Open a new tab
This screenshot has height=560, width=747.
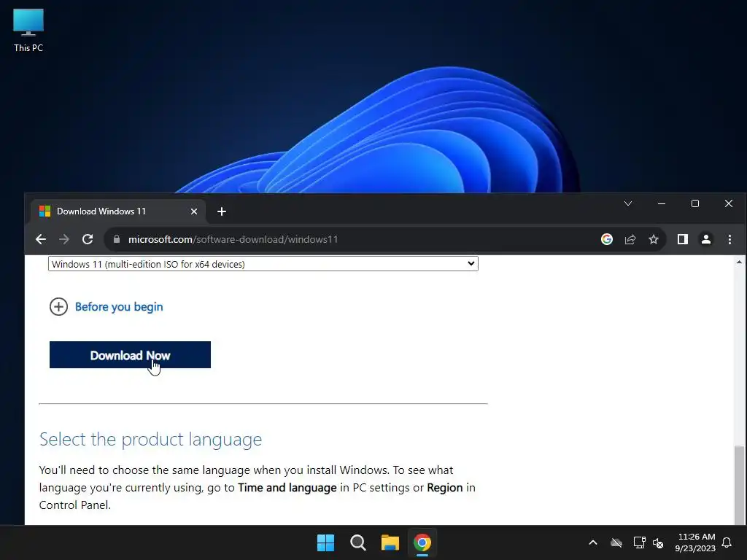click(222, 211)
